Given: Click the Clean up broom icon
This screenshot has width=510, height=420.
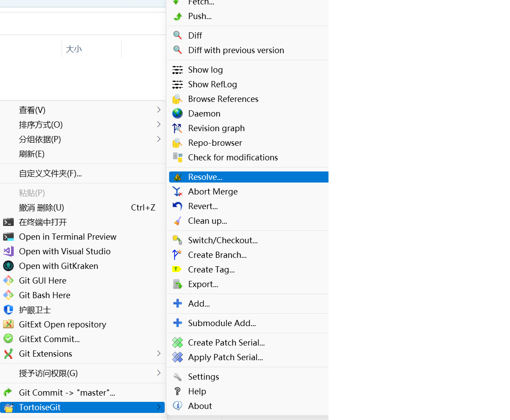Looking at the screenshot, I should tap(178, 221).
